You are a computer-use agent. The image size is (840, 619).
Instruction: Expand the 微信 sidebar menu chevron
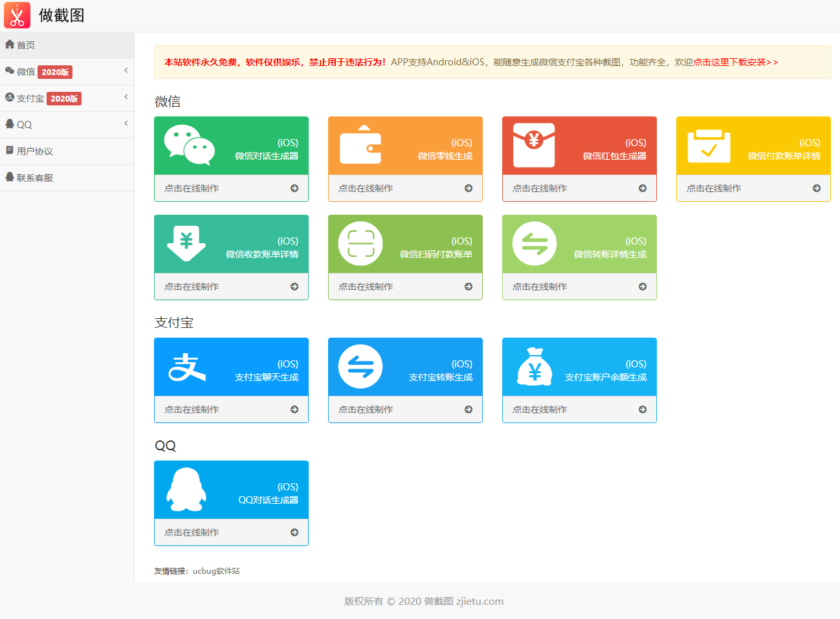(126, 70)
